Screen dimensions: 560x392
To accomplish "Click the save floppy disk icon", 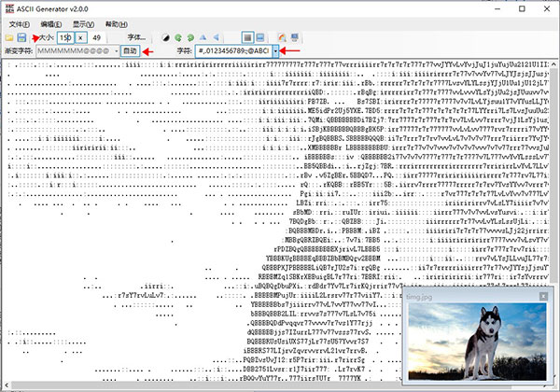I will coord(21,37).
